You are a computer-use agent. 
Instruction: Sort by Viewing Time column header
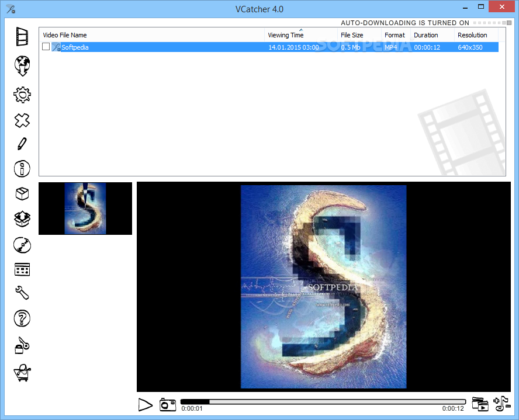click(x=300, y=35)
